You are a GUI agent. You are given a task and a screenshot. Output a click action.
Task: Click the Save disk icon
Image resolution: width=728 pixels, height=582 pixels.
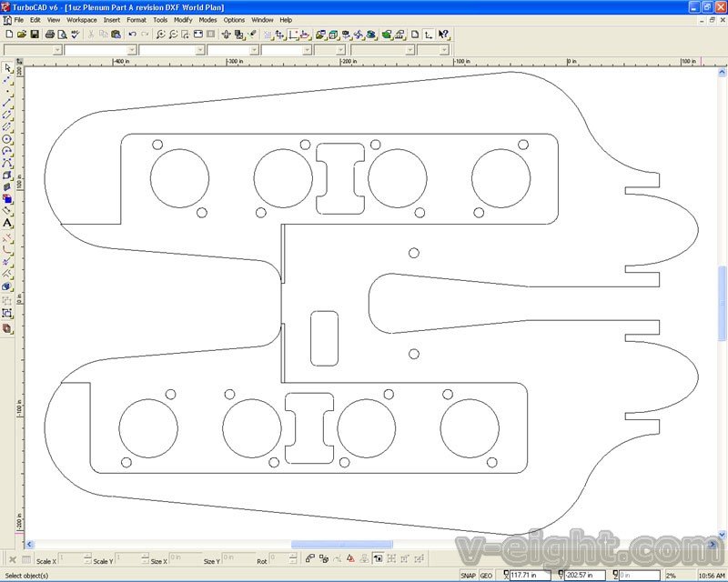click(35, 35)
